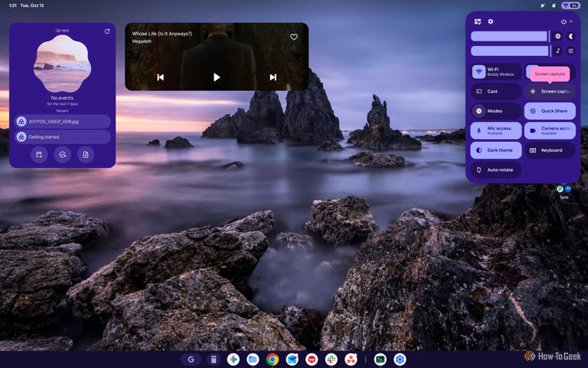This screenshot has height=368, width=588.
Task: Toggle the Quick Share tile
Action: click(550, 110)
